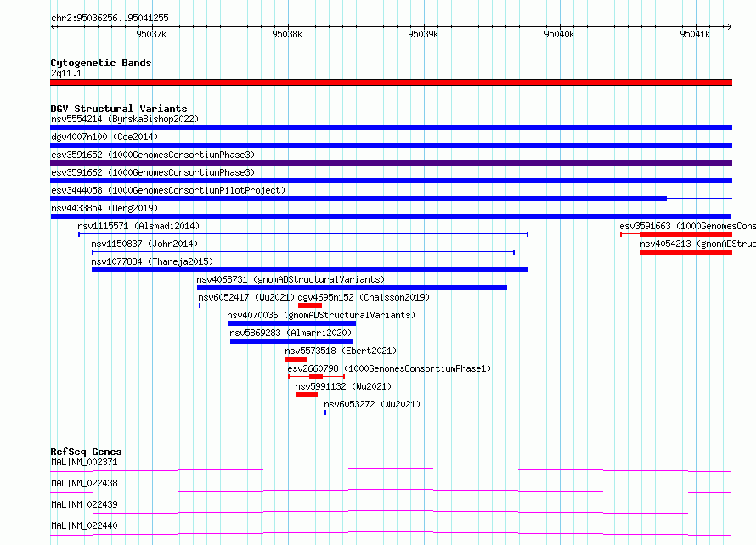Click the small nsv6053272 variant mark
This screenshot has width=756, height=545.
[x=325, y=413]
